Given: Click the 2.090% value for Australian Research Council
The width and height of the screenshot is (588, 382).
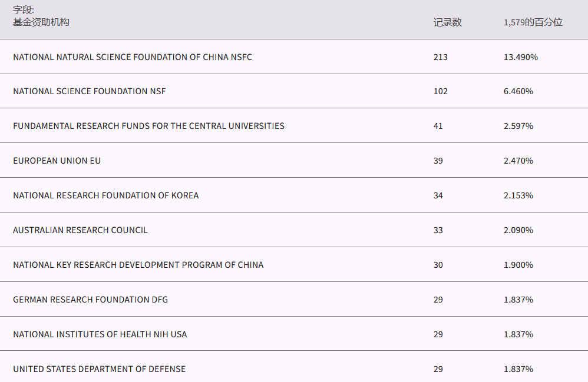Looking at the screenshot, I should click(518, 230).
